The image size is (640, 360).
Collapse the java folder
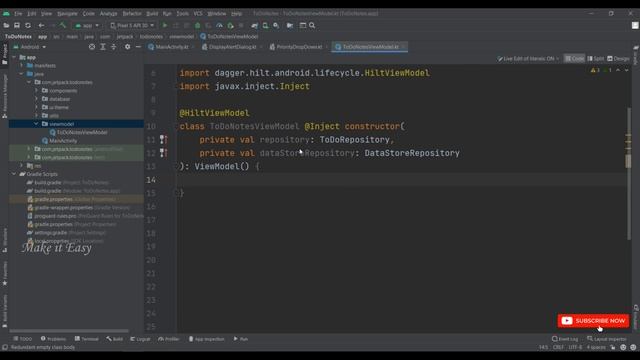[22, 74]
